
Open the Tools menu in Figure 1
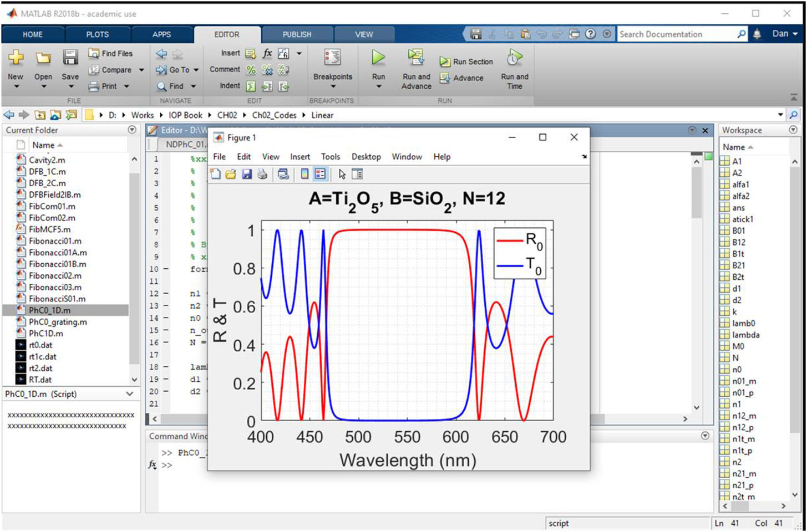coord(330,157)
